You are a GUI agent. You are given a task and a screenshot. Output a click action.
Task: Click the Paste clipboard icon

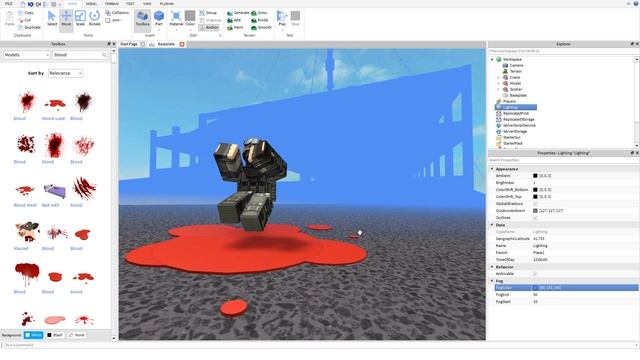[x=9, y=19]
